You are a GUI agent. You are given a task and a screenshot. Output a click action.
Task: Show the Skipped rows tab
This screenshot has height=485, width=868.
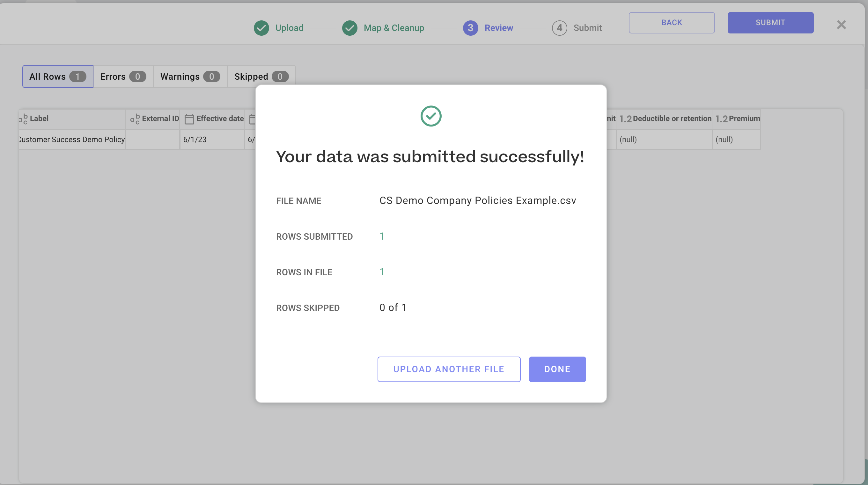261,76
